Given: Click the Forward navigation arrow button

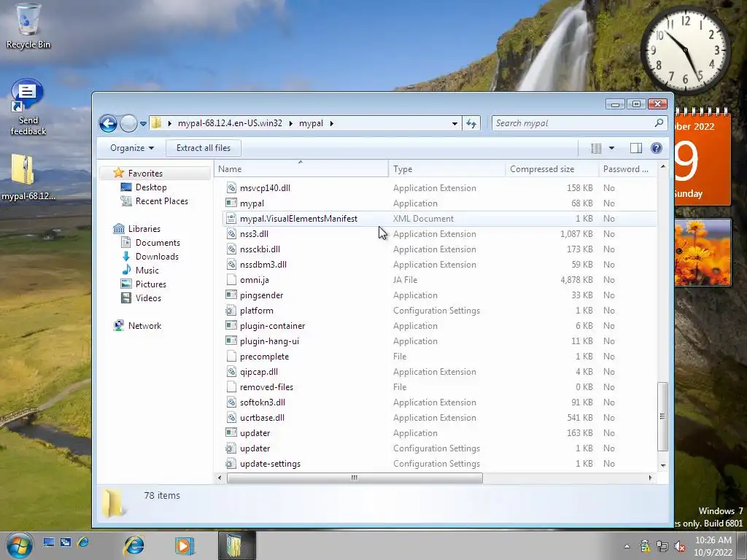Looking at the screenshot, I should coord(128,123).
